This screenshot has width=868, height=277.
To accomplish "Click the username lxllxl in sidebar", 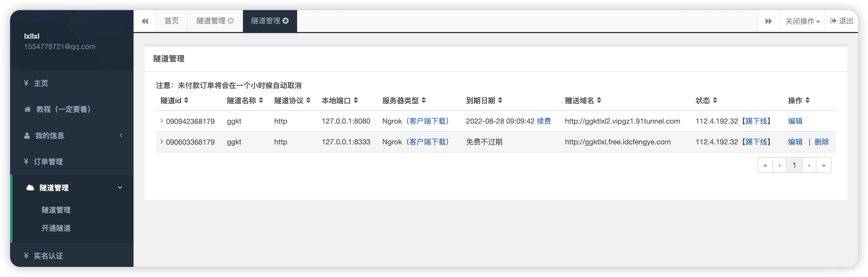I will pos(32,36).
